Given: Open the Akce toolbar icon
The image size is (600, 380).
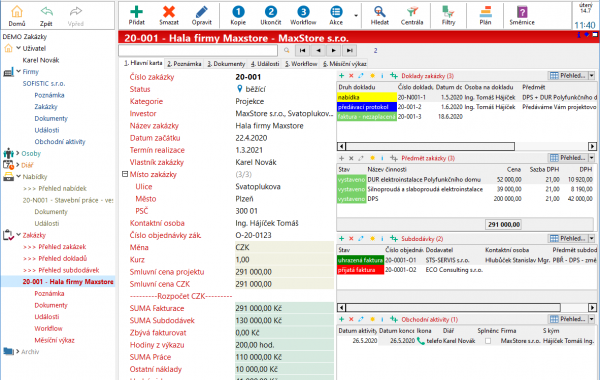Looking at the screenshot, I should click(x=336, y=11).
